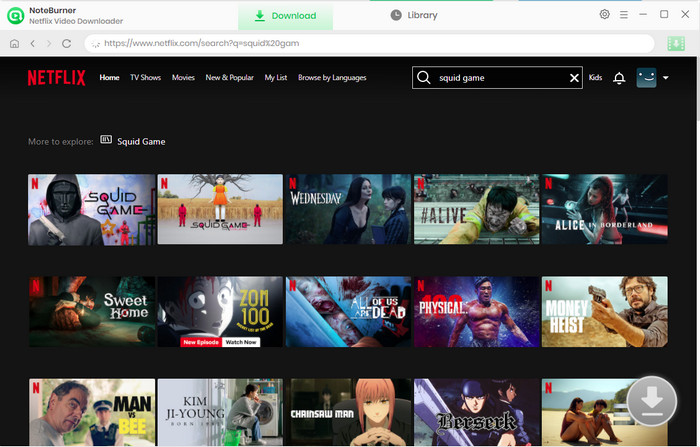
Task: Open Browse by Languages
Action: [332, 78]
